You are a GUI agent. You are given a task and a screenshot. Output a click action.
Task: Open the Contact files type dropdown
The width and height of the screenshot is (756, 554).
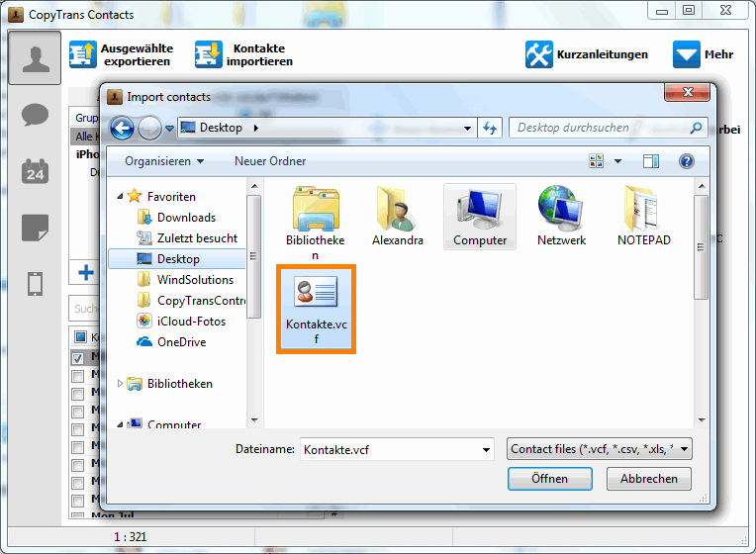(600, 449)
